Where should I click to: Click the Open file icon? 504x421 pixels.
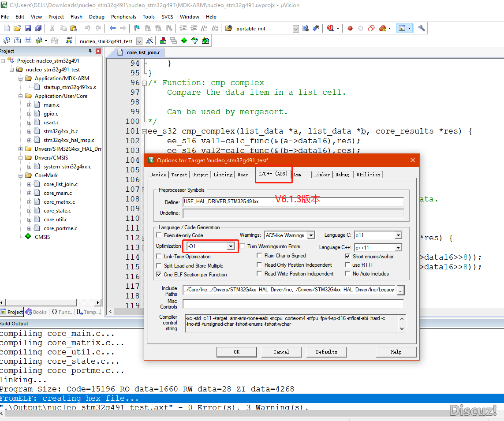click(x=17, y=28)
